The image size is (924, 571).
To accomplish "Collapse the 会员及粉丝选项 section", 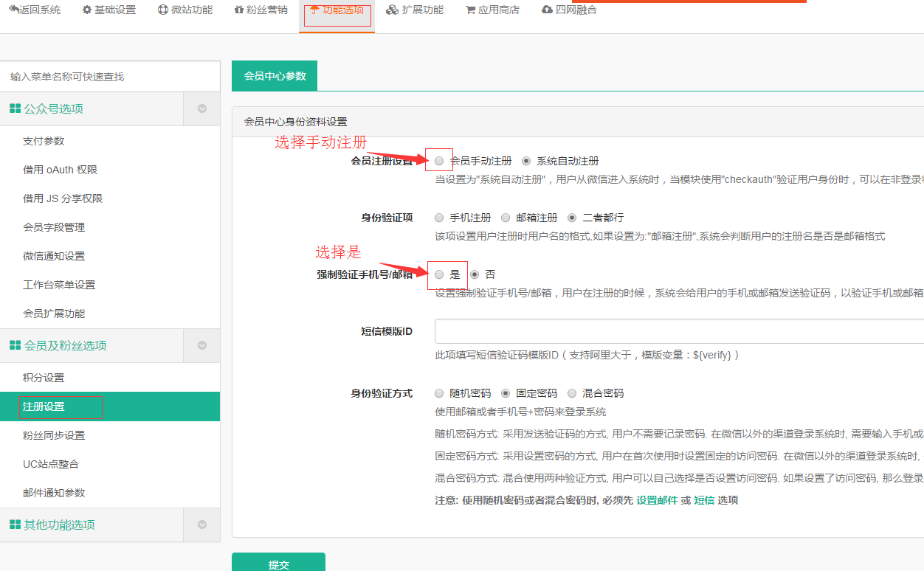I will [x=201, y=345].
